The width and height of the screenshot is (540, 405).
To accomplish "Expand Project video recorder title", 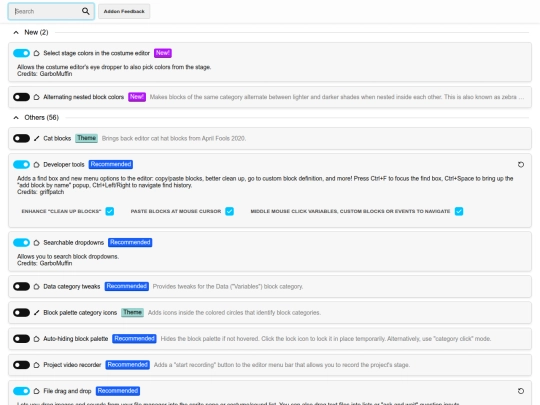I will [72, 365].
